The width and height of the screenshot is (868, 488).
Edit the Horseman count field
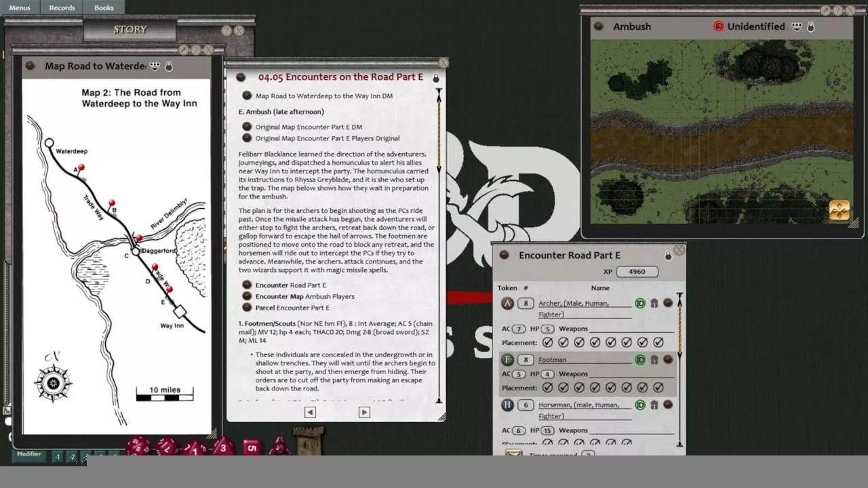(526, 405)
